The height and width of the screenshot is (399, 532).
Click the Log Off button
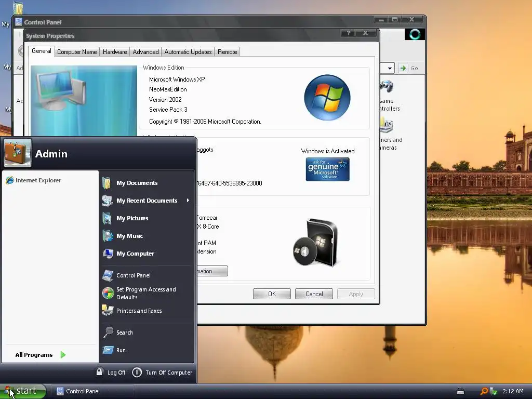coord(111,373)
